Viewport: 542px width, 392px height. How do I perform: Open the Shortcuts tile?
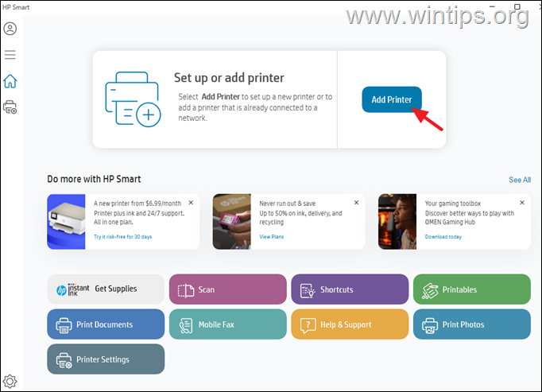tap(350, 289)
